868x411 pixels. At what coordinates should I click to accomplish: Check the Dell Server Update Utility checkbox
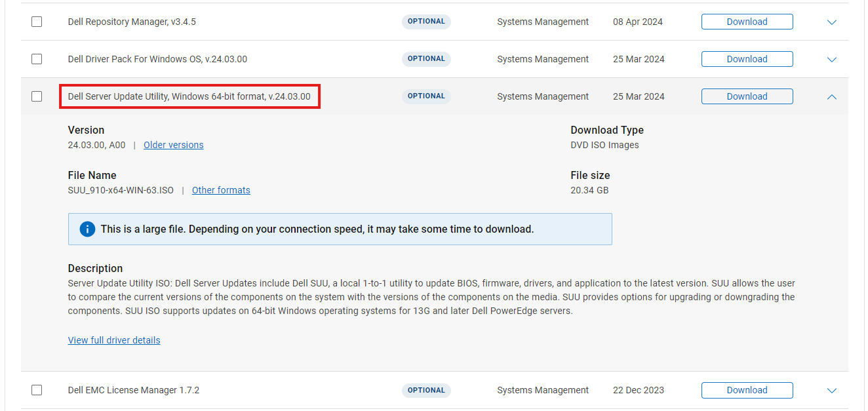(37, 96)
